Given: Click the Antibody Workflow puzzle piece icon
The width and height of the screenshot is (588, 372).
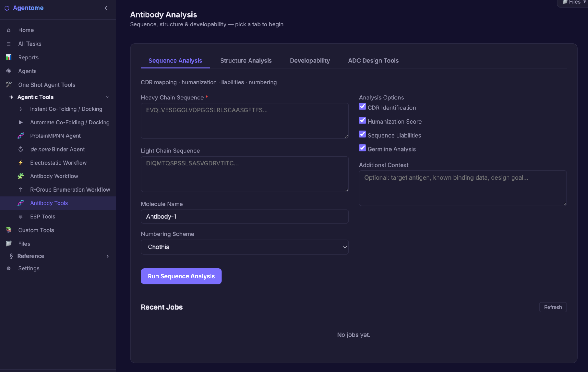Looking at the screenshot, I should click(21, 176).
